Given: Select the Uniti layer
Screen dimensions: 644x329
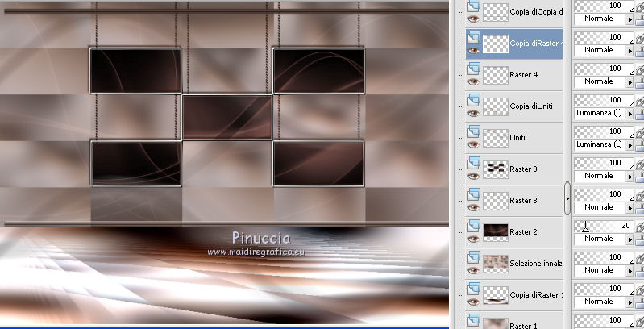Looking at the screenshot, I should click(x=513, y=138).
